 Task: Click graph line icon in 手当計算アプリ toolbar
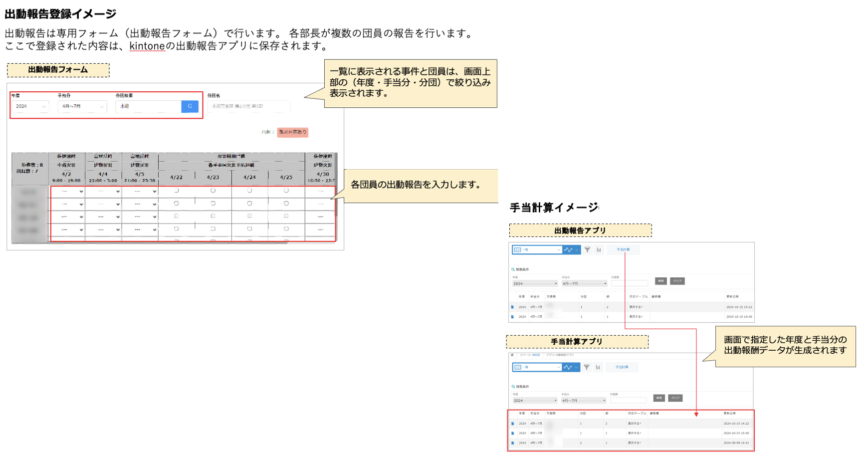[x=568, y=367]
